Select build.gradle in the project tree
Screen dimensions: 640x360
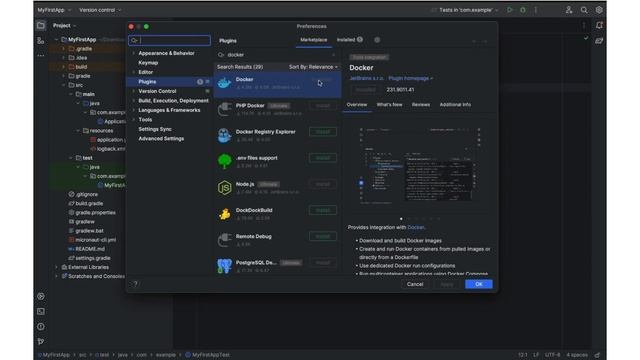89,203
